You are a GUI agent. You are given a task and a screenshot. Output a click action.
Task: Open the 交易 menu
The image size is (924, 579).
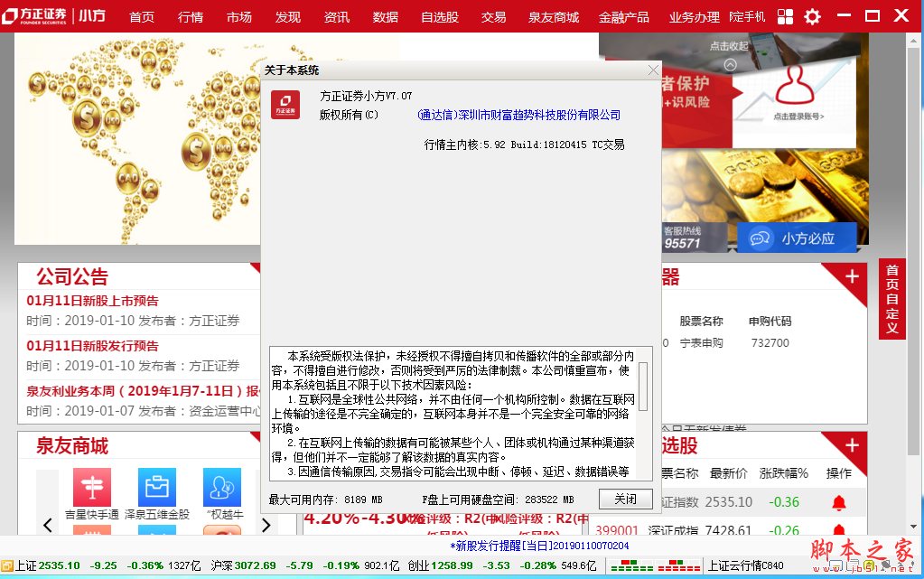pyautogui.click(x=493, y=17)
